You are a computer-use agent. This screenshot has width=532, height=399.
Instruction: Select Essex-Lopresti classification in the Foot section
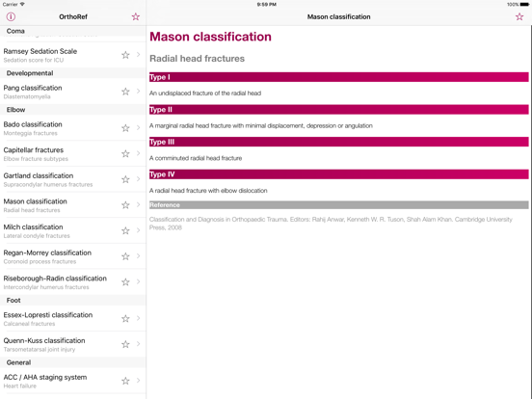73,319
